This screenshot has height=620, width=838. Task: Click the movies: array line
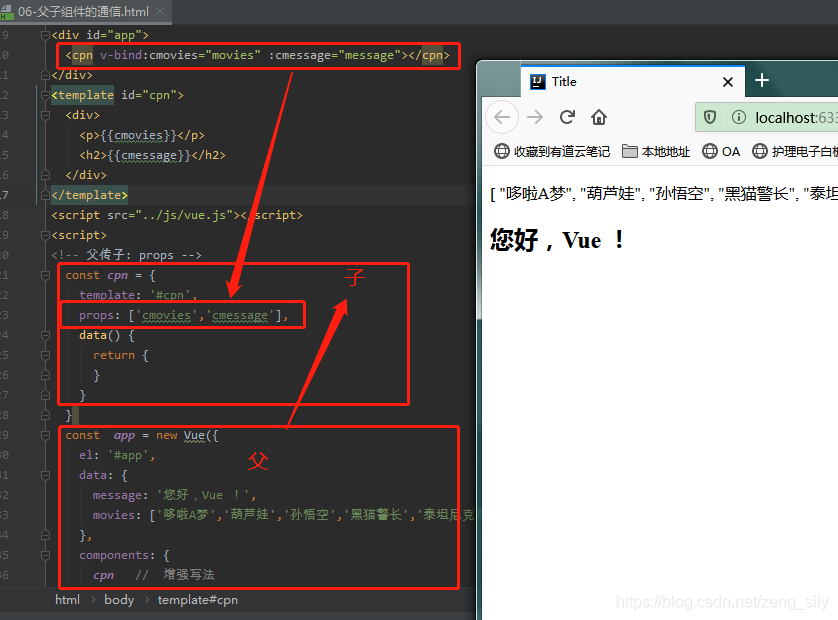coord(283,515)
